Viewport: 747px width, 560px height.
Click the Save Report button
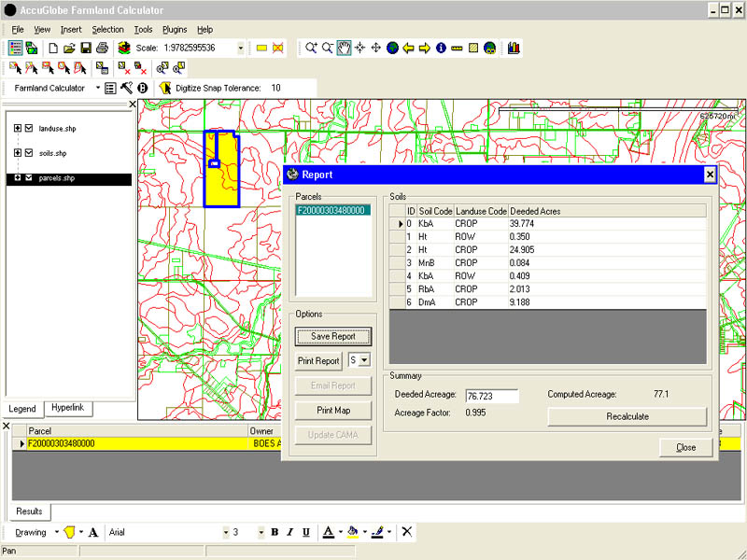click(333, 336)
